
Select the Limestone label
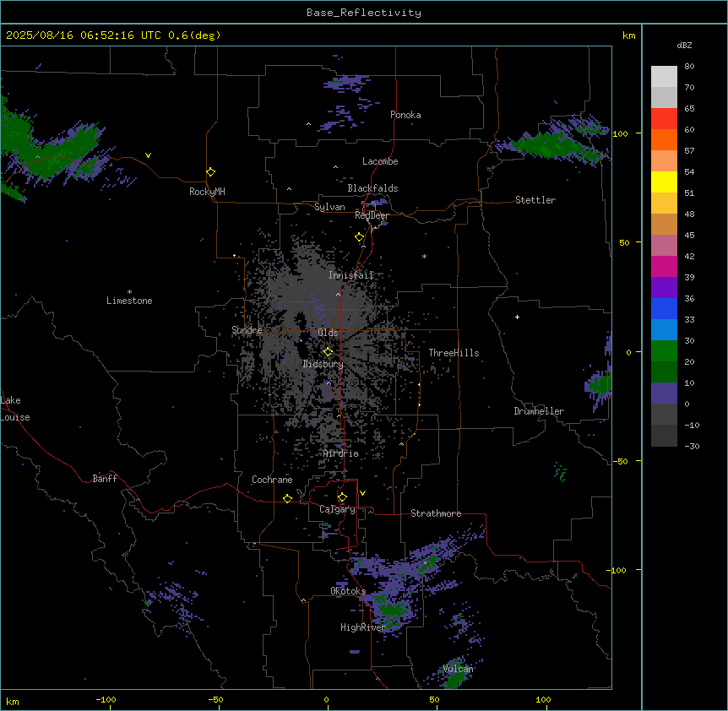[129, 301]
